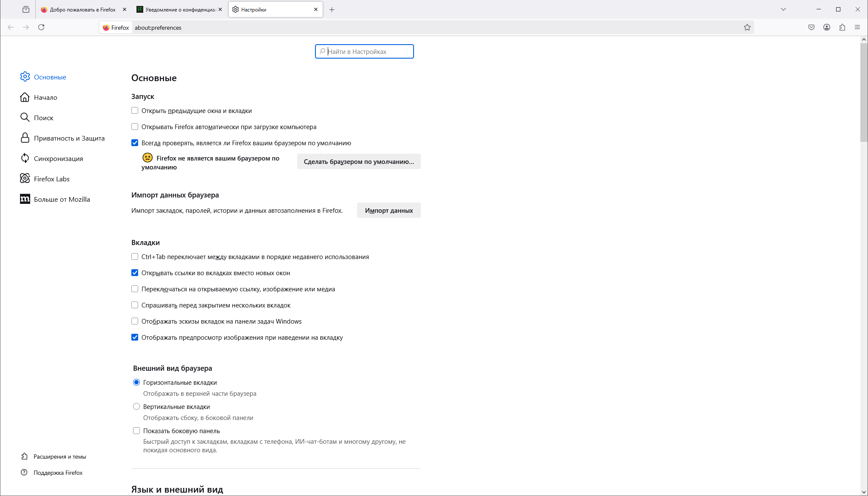Click the Вкладки section heading
Image resolution: width=868 pixels, height=496 pixels.
pos(145,242)
